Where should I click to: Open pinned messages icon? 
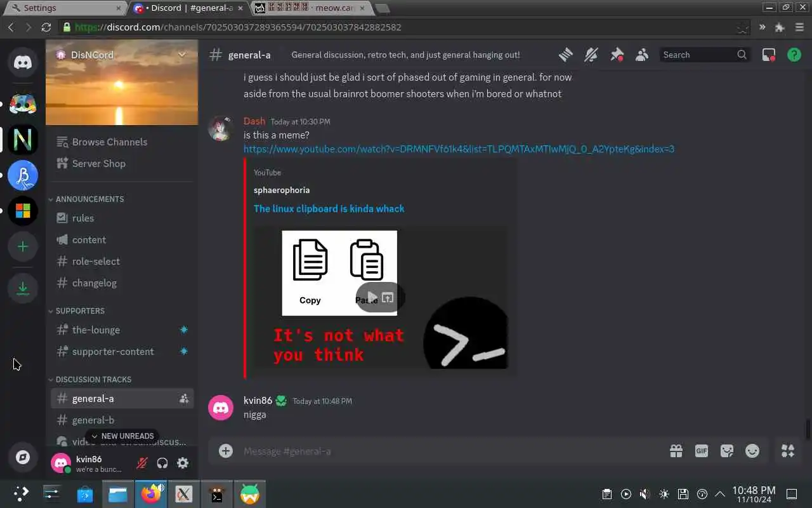(x=617, y=55)
